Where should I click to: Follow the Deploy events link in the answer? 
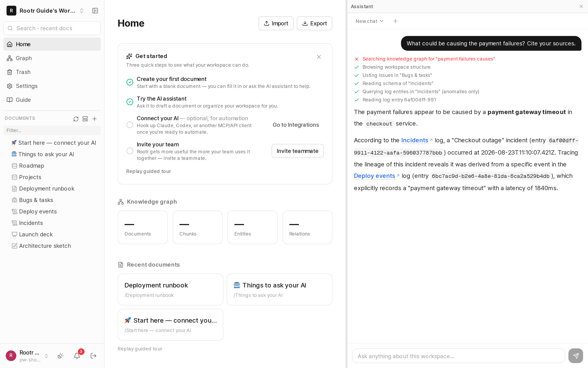[374, 176]
